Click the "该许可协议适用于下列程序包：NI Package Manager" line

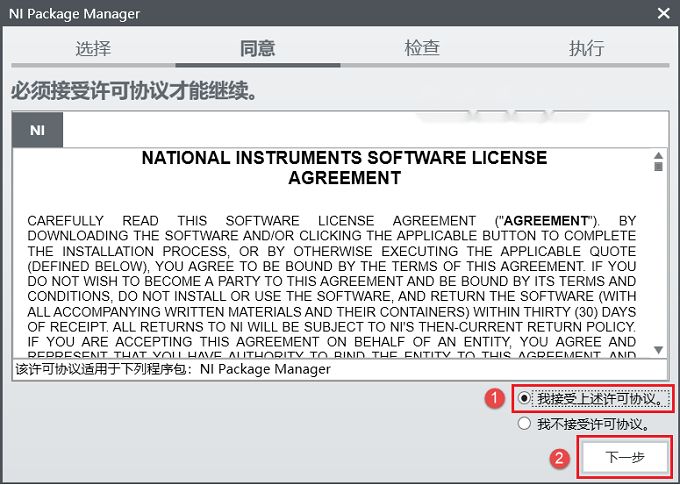pyautogui.click(x=173, y=369)
